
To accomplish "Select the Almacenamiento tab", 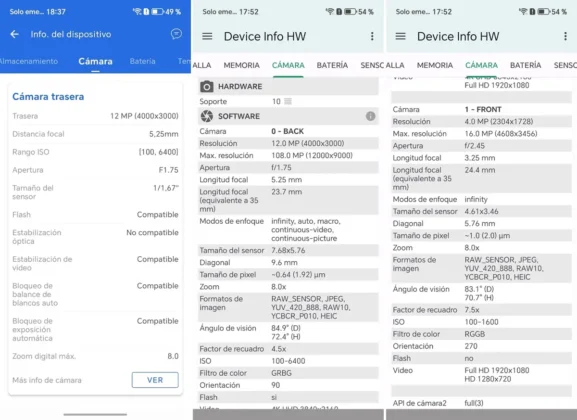I will 29,61.
